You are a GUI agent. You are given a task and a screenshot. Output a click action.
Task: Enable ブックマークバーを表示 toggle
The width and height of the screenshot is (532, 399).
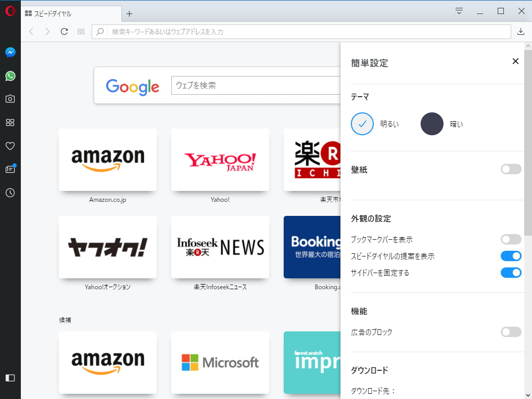[511, 239]
